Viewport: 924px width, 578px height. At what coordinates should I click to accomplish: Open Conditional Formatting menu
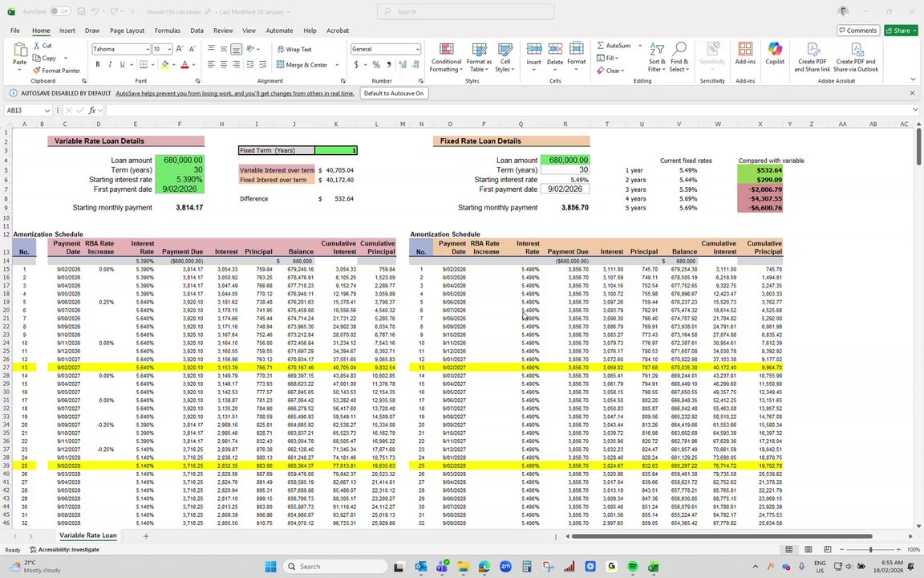tap(446, 57)
